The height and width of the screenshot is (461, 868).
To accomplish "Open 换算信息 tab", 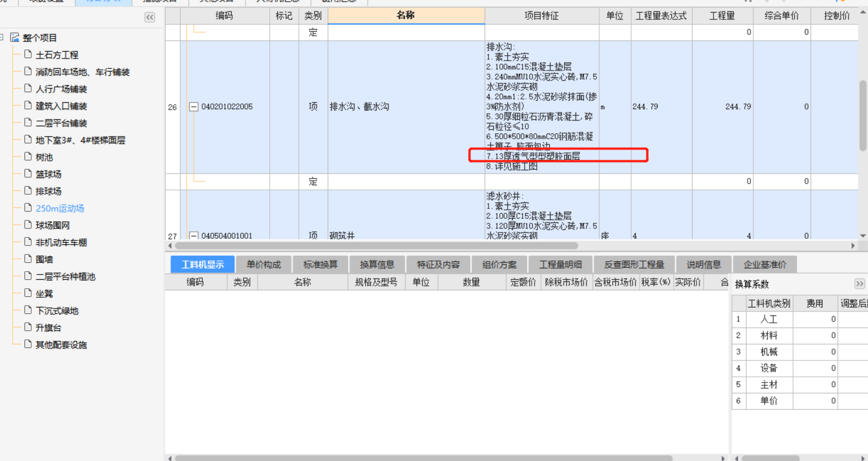I will pyautogui.click(x=377, y=264).
